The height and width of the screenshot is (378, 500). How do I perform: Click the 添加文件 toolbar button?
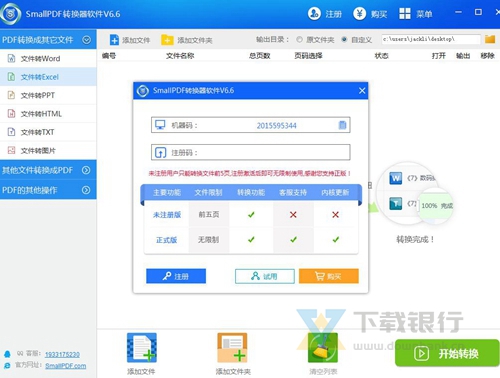130,40
